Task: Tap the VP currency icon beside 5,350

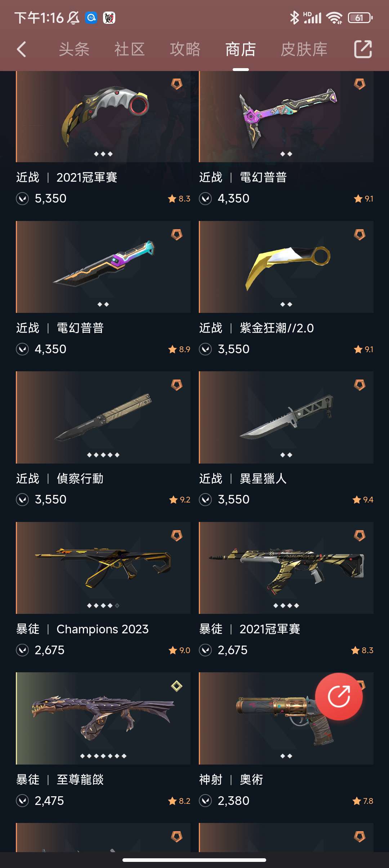Action: (22, 199)
